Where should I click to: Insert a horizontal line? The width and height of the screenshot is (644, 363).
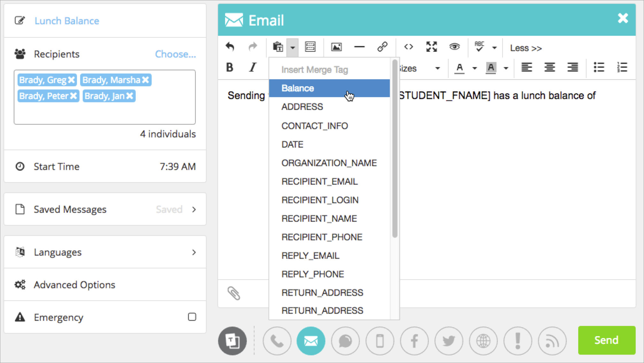click(359, 47)
